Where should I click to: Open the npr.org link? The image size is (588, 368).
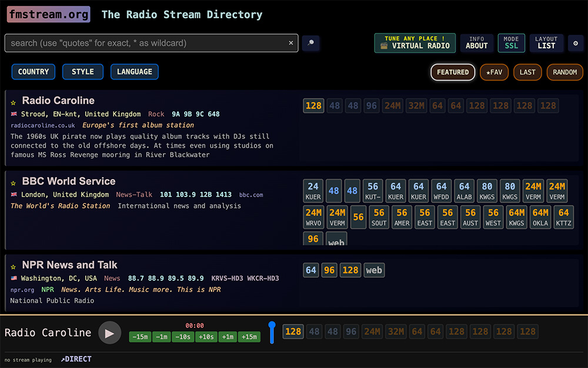click(22, 290)
